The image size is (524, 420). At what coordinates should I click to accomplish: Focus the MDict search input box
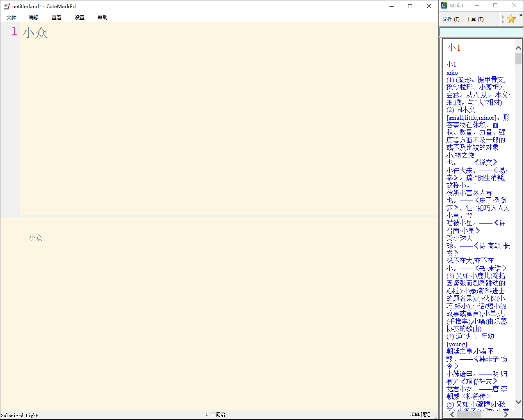[481, 32]
